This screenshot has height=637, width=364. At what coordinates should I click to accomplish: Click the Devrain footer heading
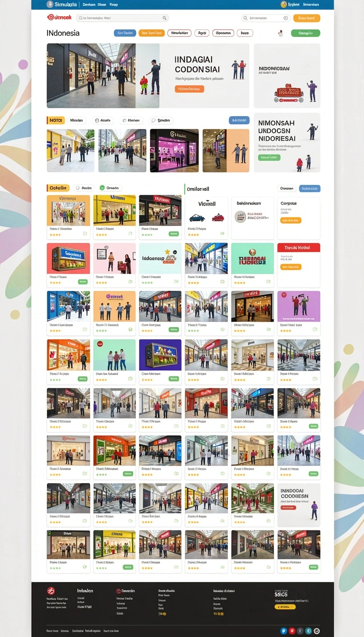click(x=128, y=591)
